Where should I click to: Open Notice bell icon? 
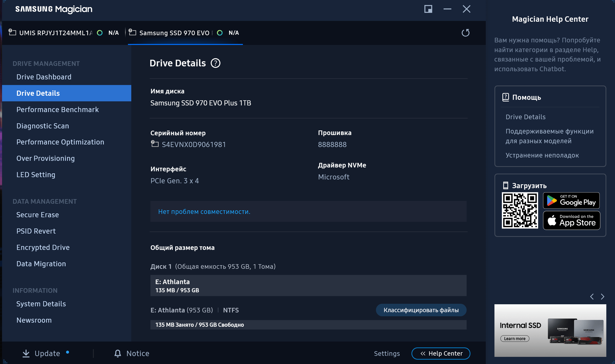117,353
